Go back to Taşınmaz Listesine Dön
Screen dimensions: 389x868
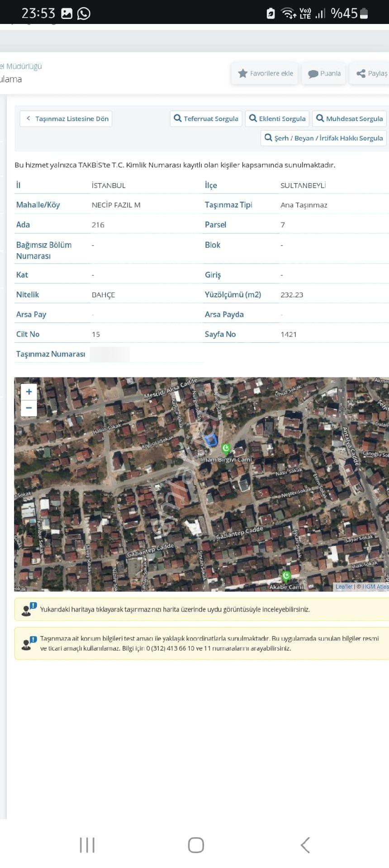pyautogui.click(x=66, y=119)
